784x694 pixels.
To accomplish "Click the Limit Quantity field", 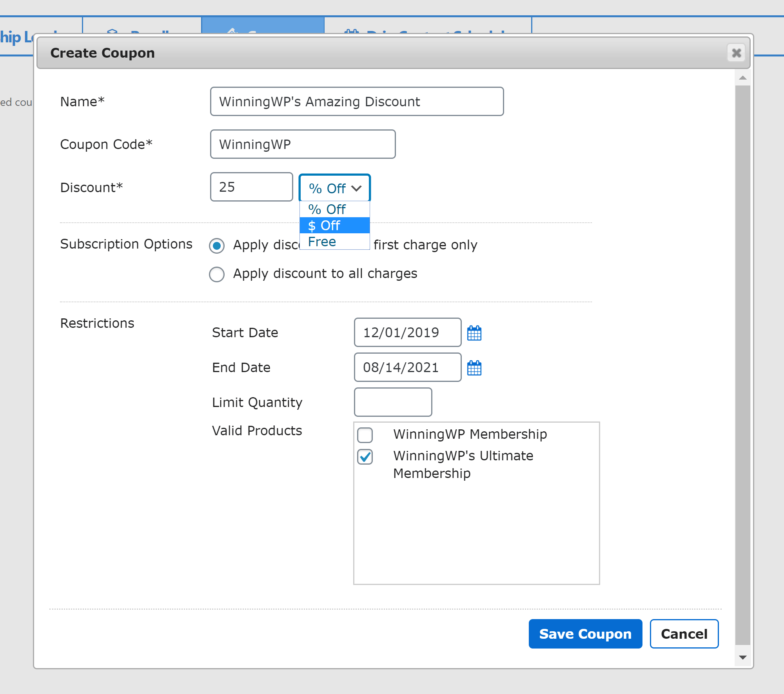I will tap(393, 402).
